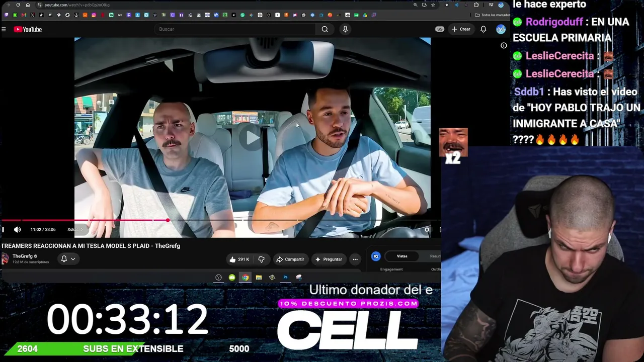
Task: Click the 11:02 / 33:06 time display
Action: click(43, 230)
